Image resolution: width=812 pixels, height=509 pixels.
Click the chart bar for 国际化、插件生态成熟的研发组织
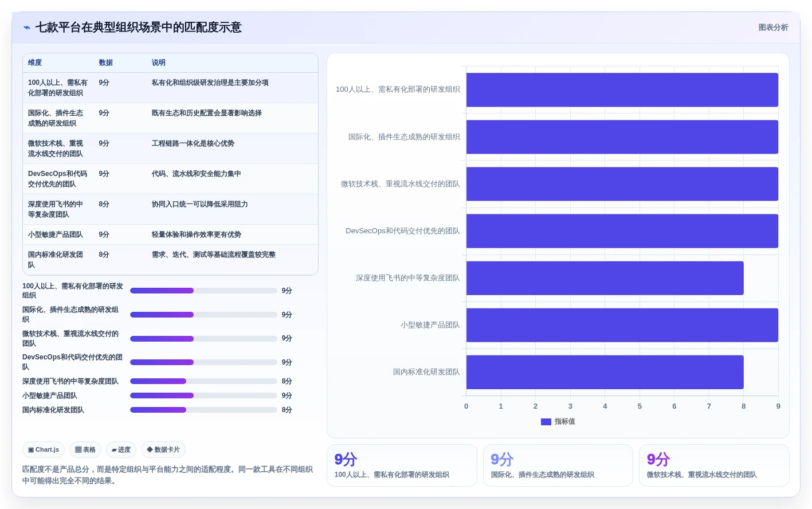[622, 137]
